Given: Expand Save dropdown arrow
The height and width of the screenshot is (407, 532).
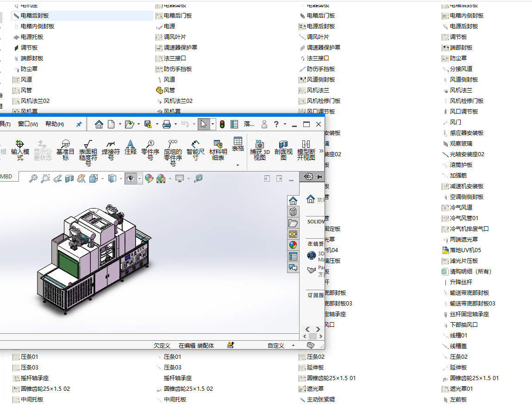Looking at the screenshot, I should tap(157, 124).
